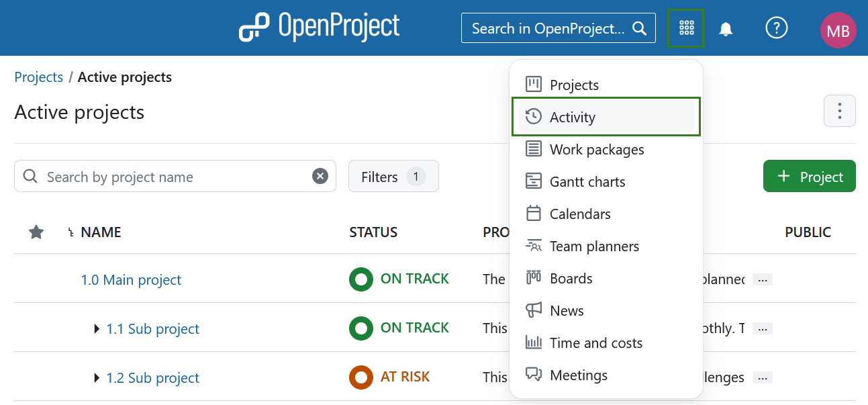Expand the 1.1 Sub project row
Viewport: 868px width, 405px height.
point(95,328)
